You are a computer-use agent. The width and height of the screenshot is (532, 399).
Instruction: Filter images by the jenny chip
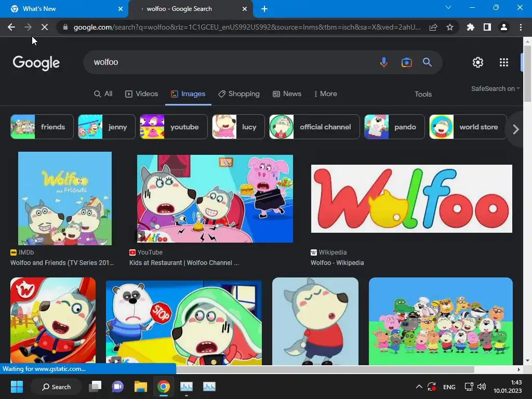pos(107,127)
